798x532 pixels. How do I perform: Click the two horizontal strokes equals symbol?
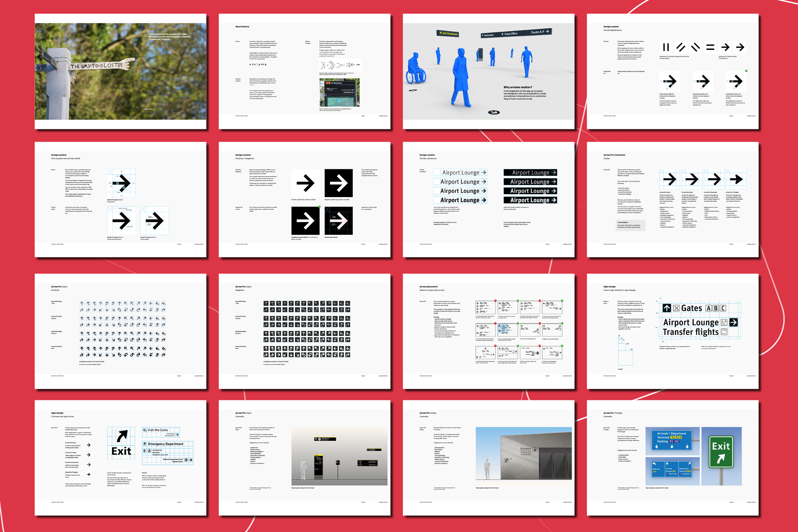tap(710, 47)
